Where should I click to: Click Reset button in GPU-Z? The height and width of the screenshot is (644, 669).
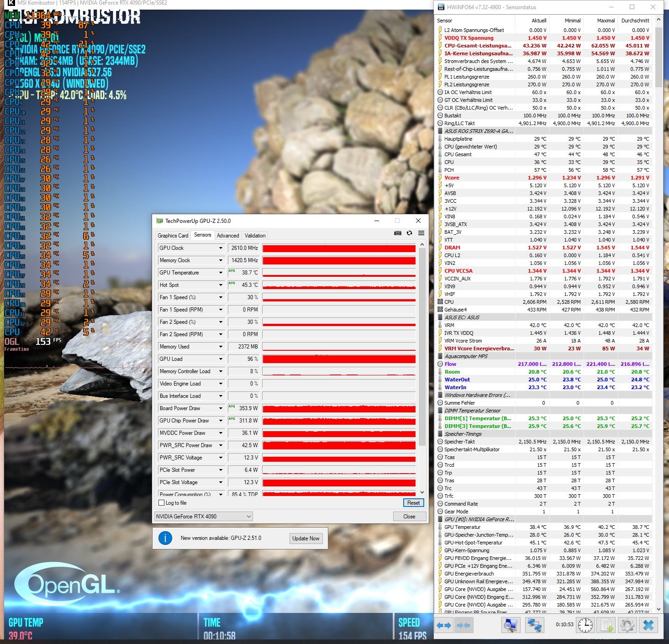(413, 503)
